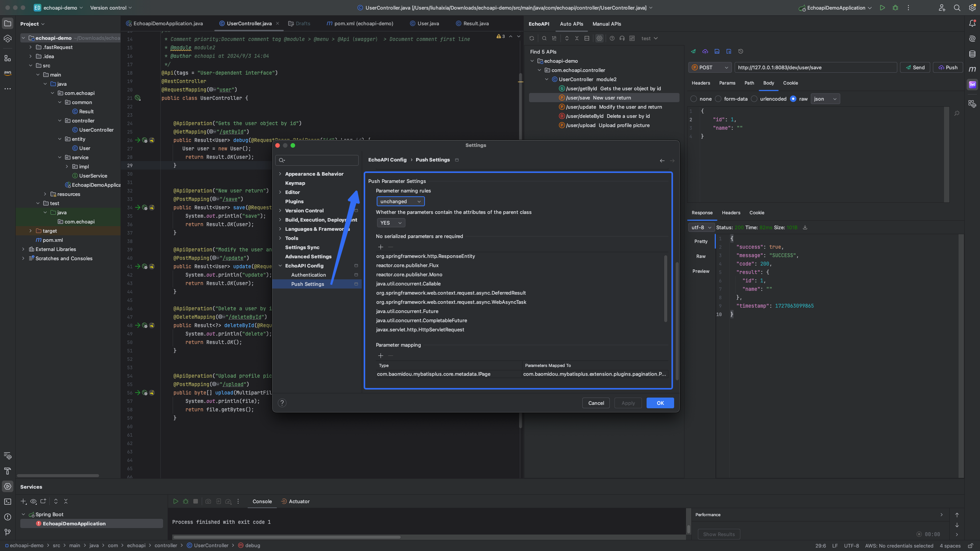Image resolution: width=980 pixels, height=551 pixels.
Task: Download the response with the download icon
Action: pyautogui.click(x=805, y=227)
